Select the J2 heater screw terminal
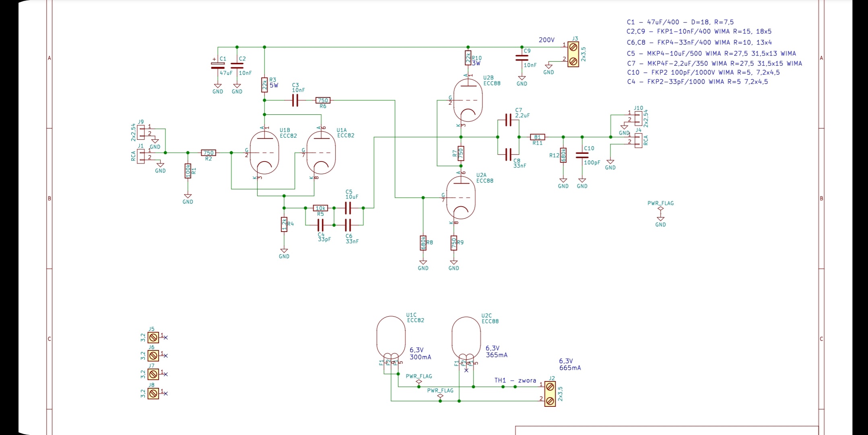The height and width of the screenshot is (435, 868). click(x=550, y=394)
